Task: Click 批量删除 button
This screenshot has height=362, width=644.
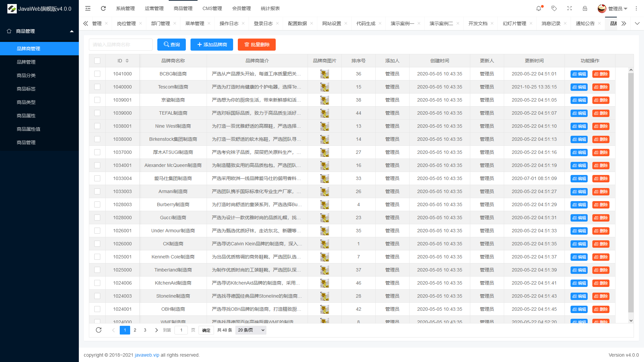Action: (257, 45)
